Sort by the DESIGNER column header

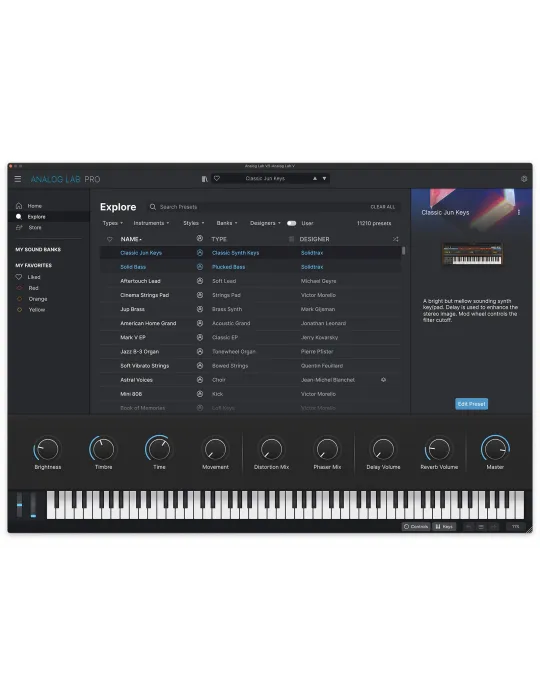315,239
